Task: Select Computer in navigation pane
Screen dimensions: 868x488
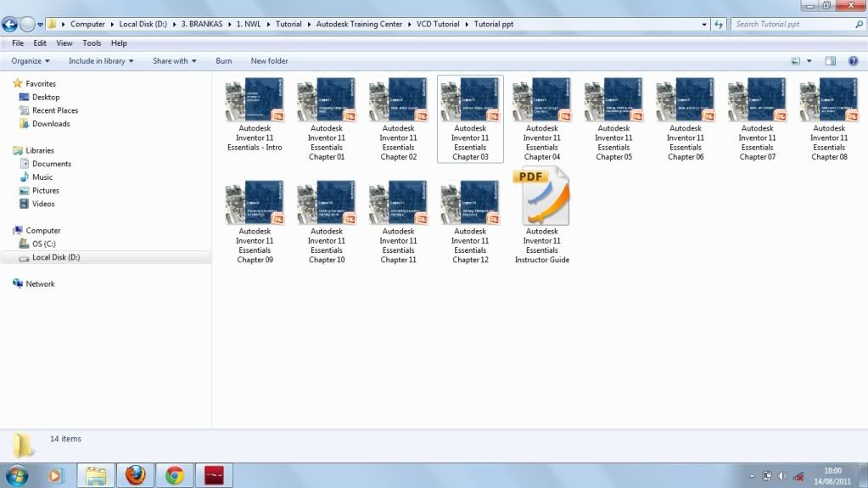Action: click(37, 231)
